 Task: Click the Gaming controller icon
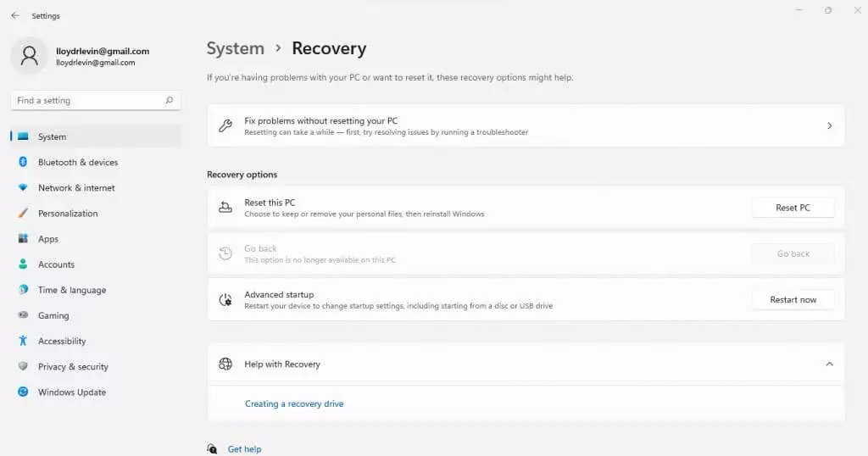pos(23,315)
